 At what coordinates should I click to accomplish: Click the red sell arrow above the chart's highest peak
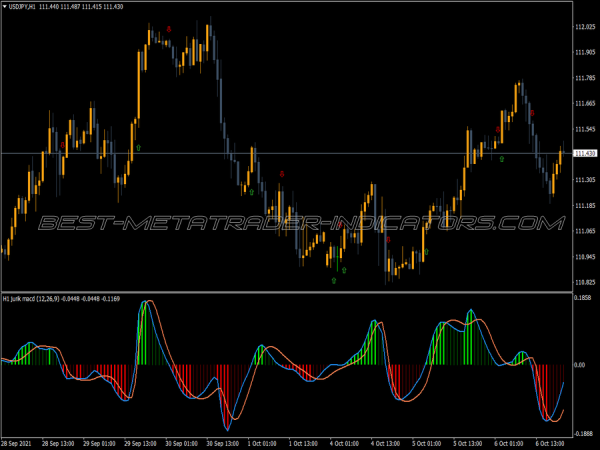[169, 29]
